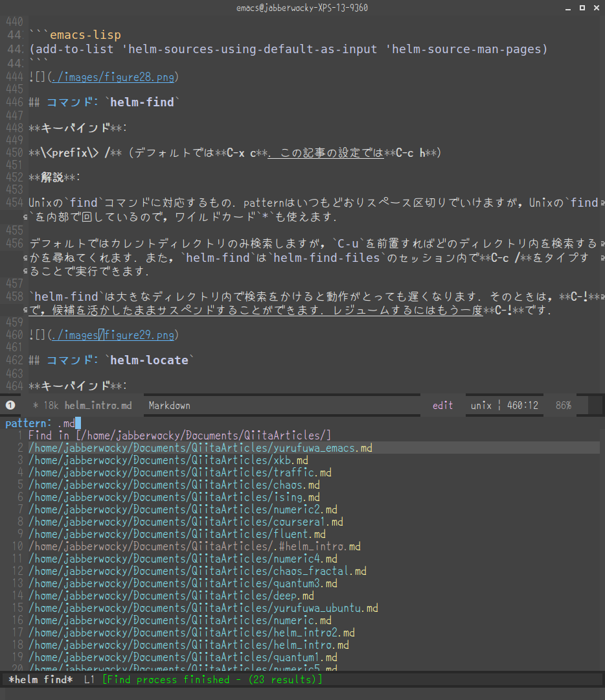Select the .#helm_intro.md candidate
The width and height of the screenshot is (605, 700).
click(194, 546)
